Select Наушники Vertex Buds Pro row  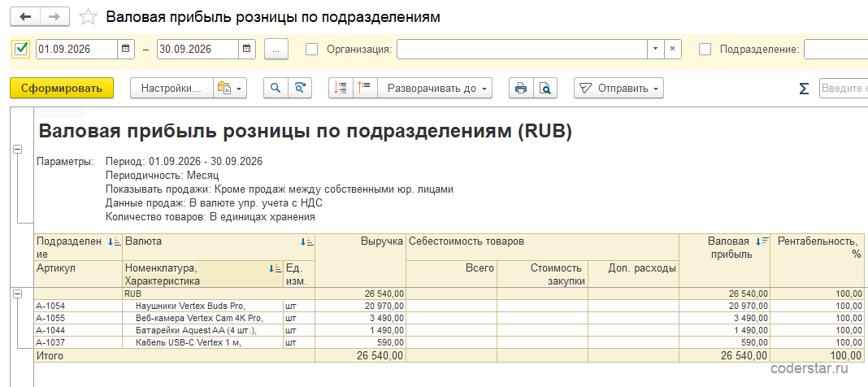tap(203, 307)
